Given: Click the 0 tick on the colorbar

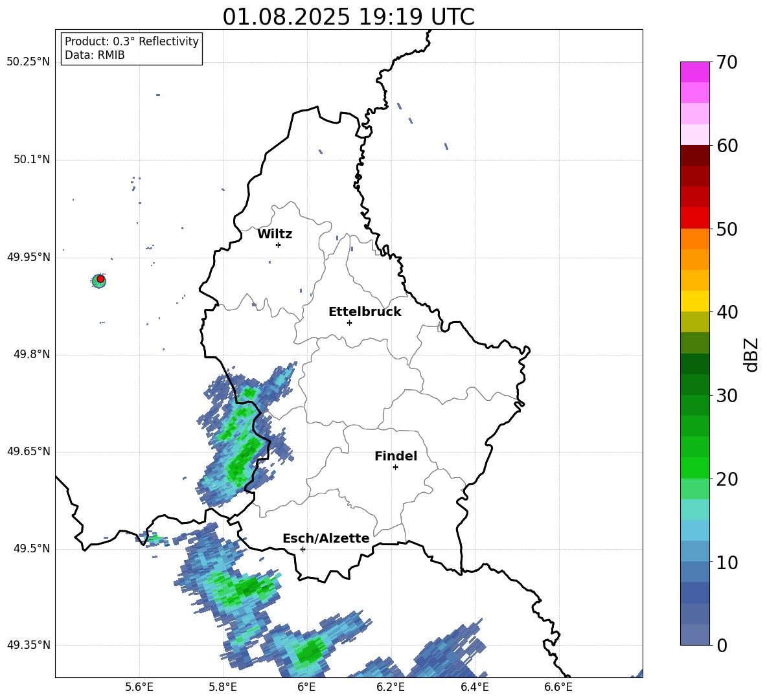Looking at the screenshot, I should point(722,645).
